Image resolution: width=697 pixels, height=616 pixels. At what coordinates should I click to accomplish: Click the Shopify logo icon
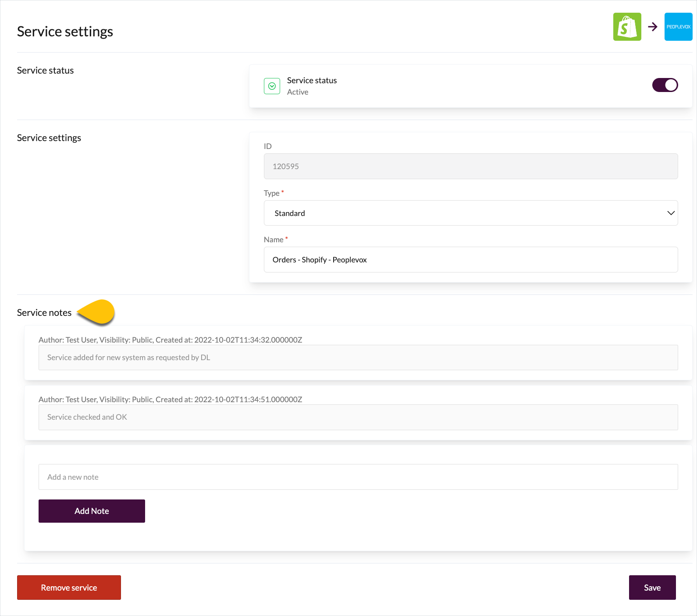coord(627,27)
